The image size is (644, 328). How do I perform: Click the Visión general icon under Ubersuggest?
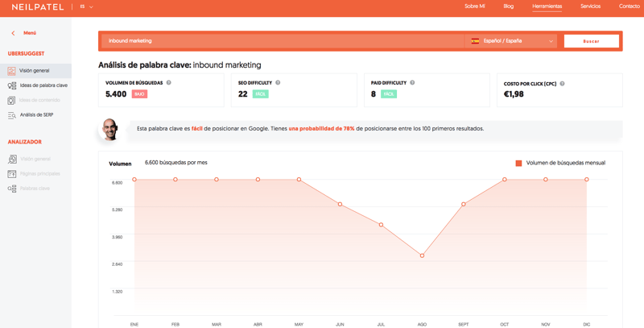pyautogui.click(x=11, y=71)
